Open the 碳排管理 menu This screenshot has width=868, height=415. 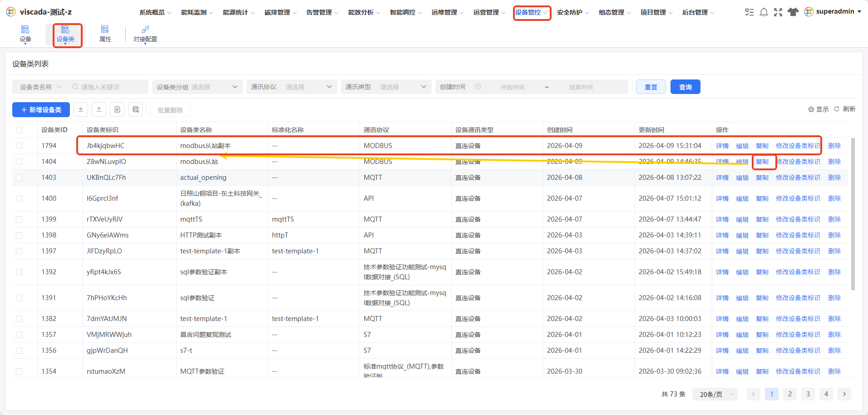pyautogui.click(x=281, y=12)
